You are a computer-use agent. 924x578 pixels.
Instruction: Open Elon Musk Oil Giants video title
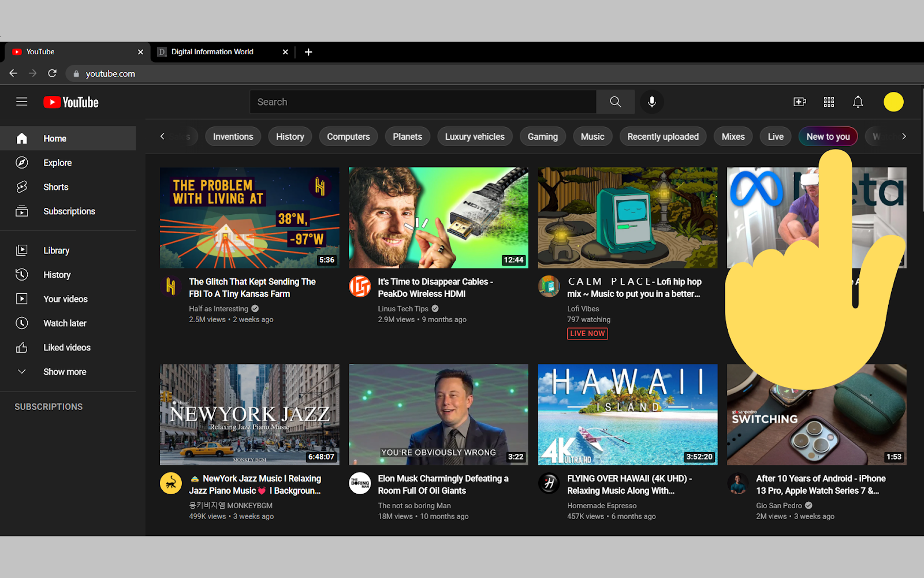pos(443,484)
